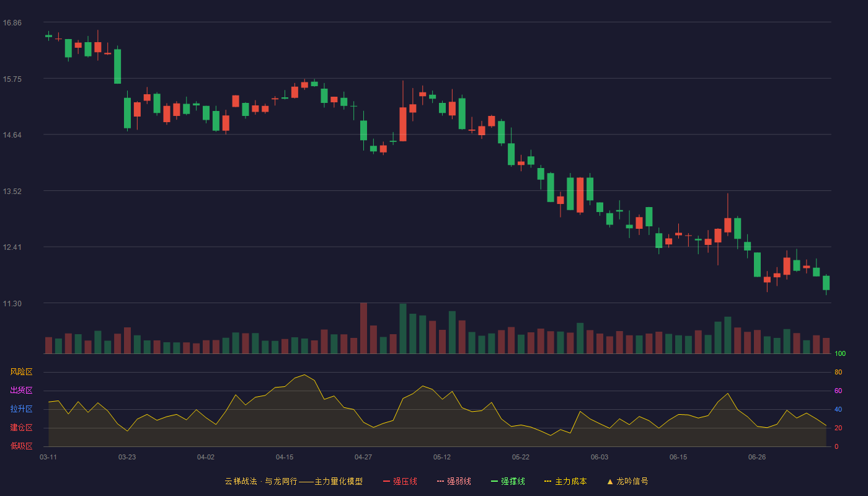Click the 03-23 date axis label
868x496 pixels.
[x=127, y=457]
